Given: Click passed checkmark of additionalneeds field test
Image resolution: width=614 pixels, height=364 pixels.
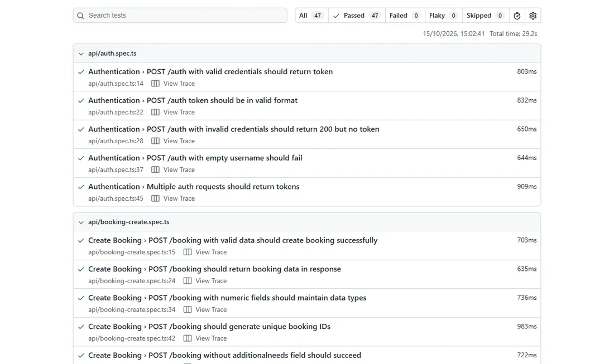Looking at the screenshot, I should point(81,356).
